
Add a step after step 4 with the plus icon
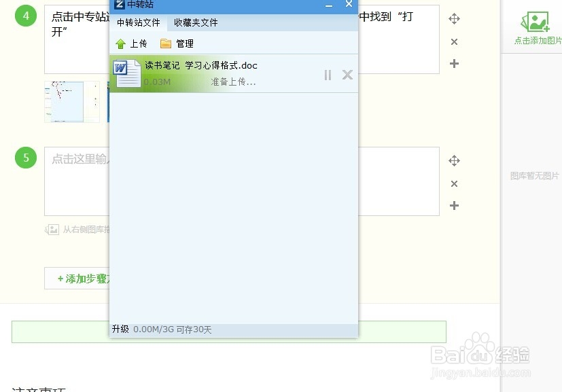tap(454, 63)
